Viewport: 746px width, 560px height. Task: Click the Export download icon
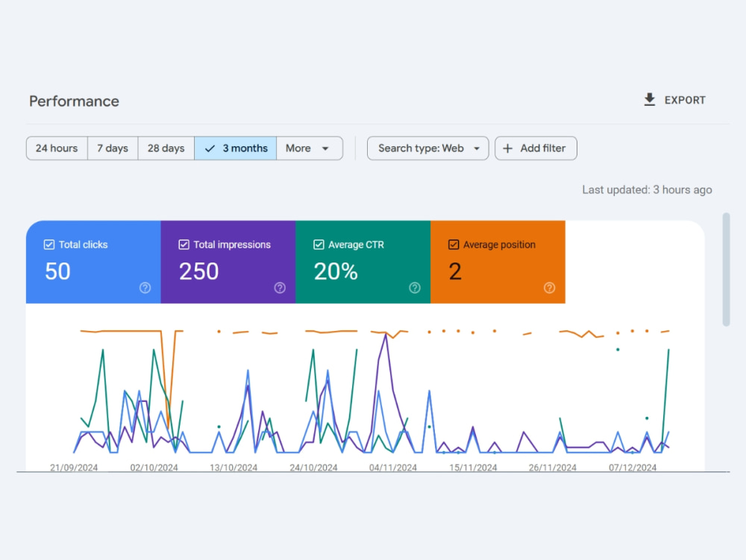coord(650,100)
